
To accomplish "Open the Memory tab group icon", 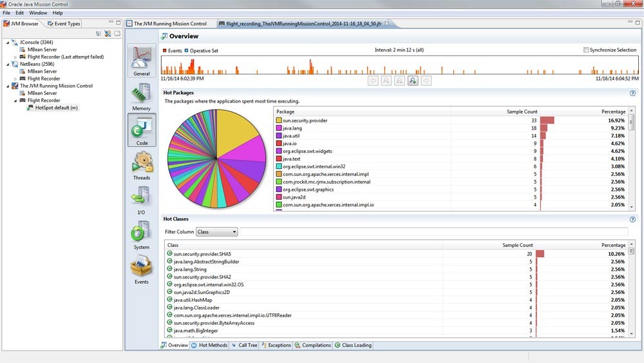I will coord(142,96).
